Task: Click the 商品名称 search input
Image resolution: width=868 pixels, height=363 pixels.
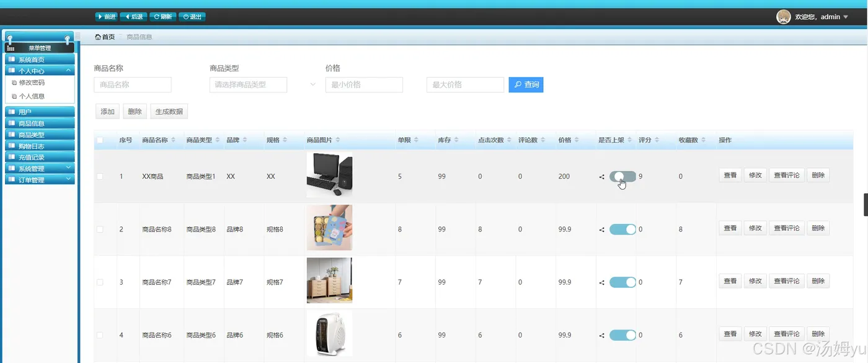Action: [x=133, y=84]
